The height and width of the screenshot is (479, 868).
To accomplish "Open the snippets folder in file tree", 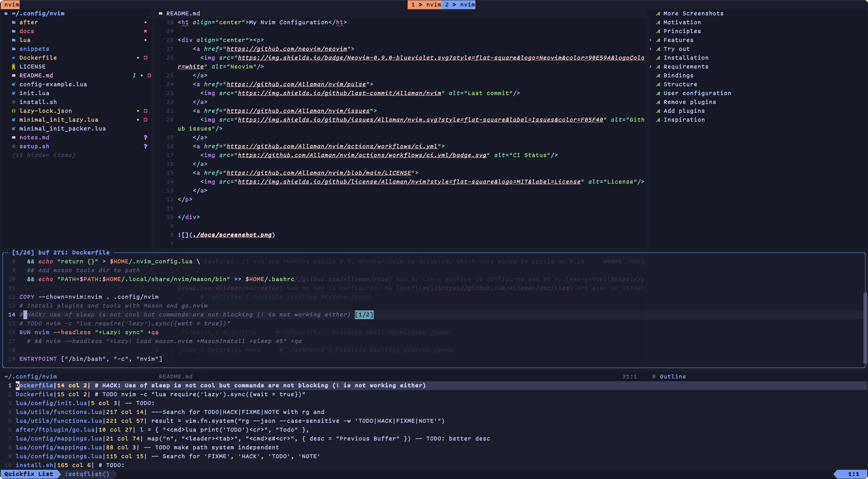I will pyautogui.click(x=34, y=49).
